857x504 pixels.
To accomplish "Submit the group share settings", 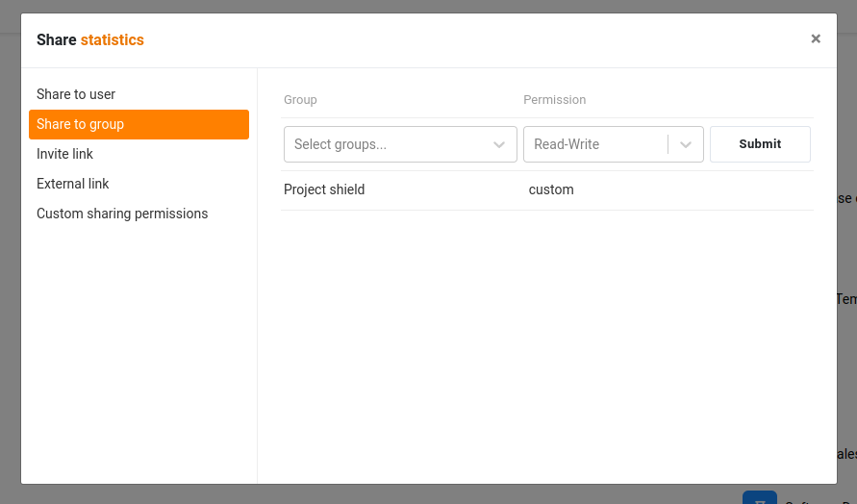I will click(x=760, y=144).
